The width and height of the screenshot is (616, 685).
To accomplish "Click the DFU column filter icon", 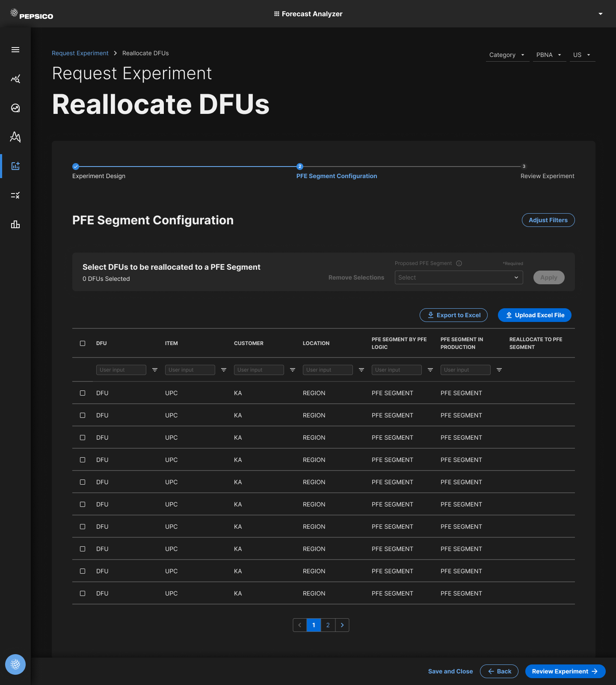I will (x=155, y=370).
